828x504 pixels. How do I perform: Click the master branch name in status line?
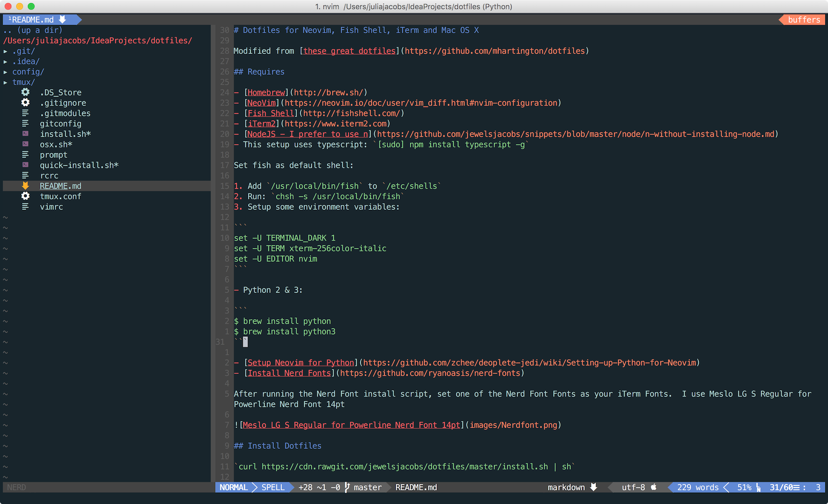[x=368, y=487]
